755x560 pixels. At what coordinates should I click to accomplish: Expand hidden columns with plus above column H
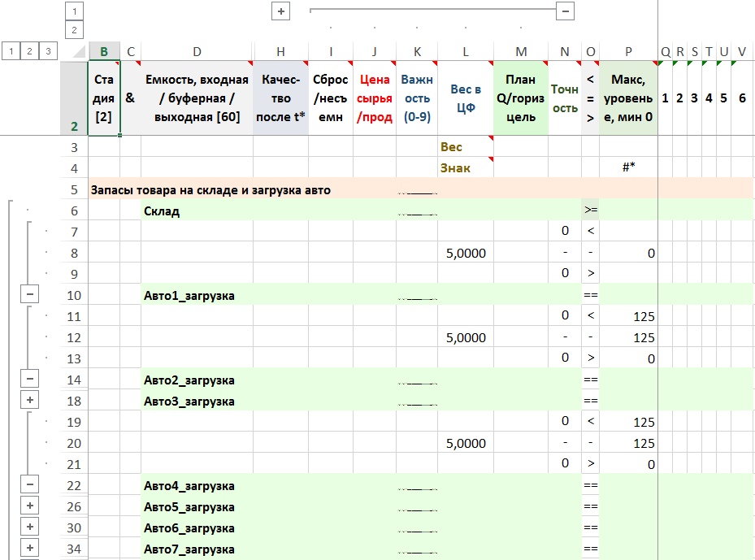pos(281,11)
